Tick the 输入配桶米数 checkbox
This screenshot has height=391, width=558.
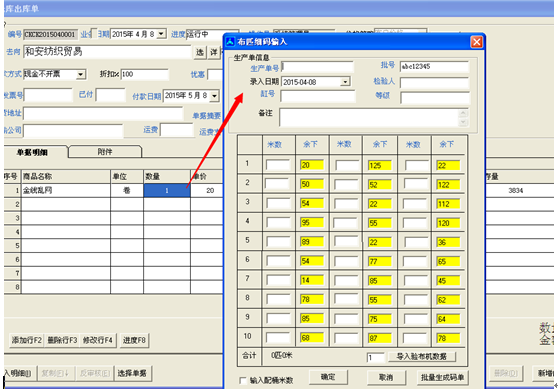(243, 380)
